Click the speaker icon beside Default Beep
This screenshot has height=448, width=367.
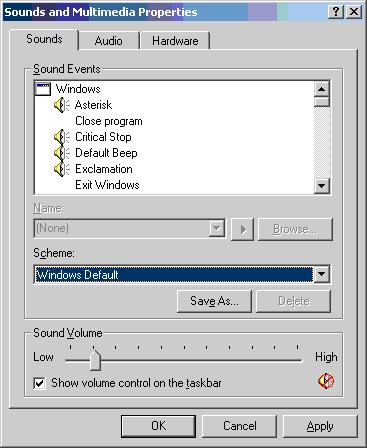coord(62,153)
